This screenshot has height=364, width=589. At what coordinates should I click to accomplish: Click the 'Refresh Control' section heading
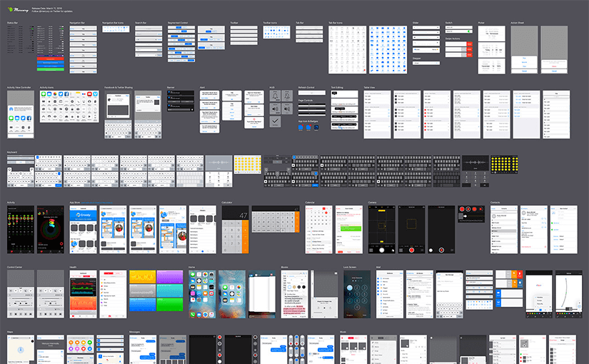pos(306,88)
